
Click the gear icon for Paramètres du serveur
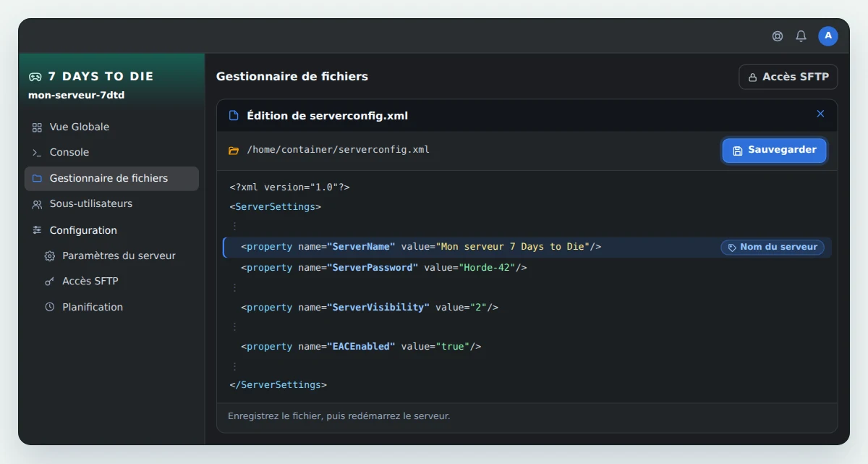tap(50, 256)
